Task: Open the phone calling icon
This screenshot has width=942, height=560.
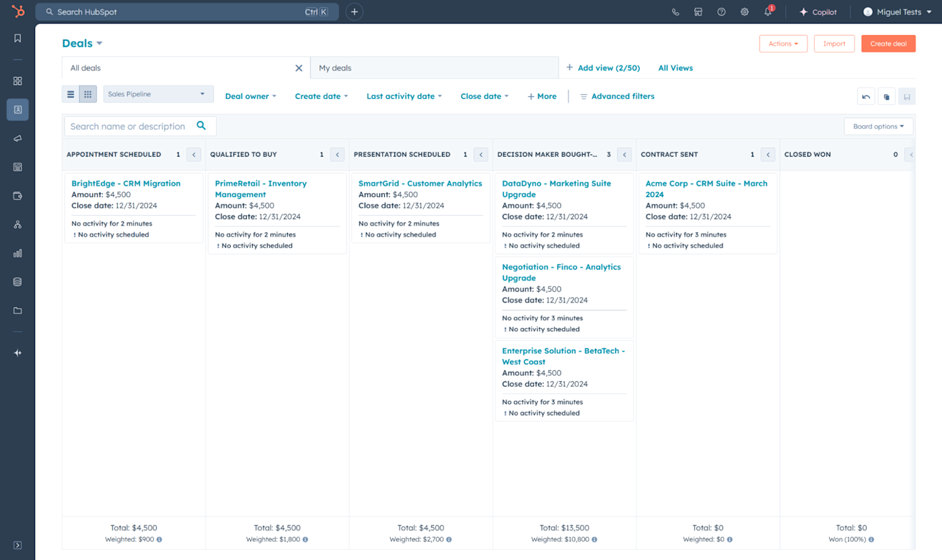Action: click(x=676, y=12)
